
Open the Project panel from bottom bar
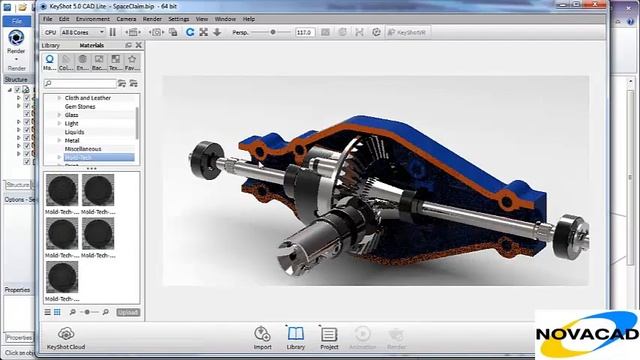pos(329,338)
